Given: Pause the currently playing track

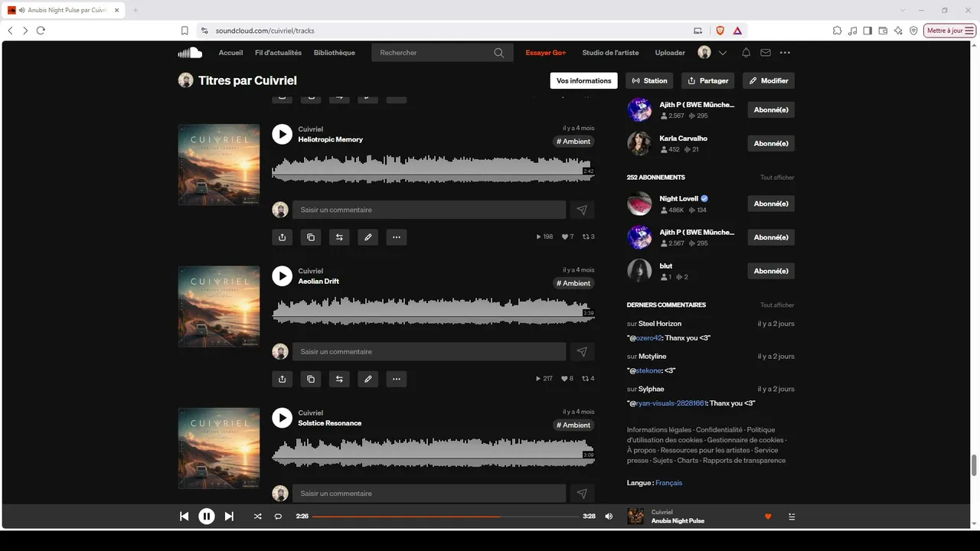Looking at the screenshot, I should pos(207,517).
